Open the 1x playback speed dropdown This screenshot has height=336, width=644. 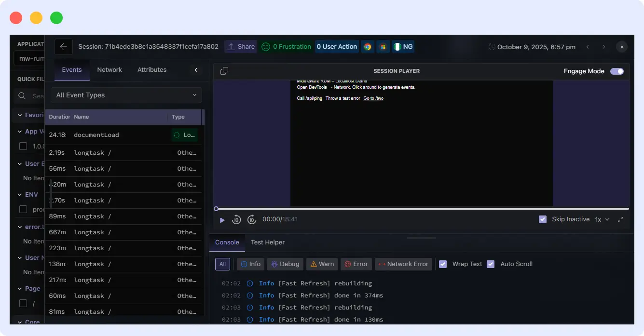(x=603, y=219)
